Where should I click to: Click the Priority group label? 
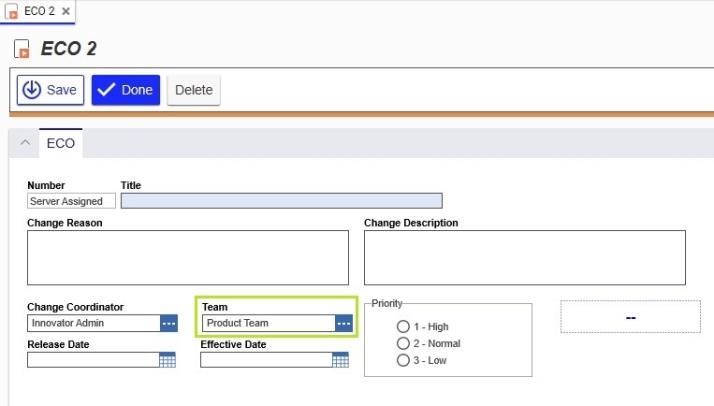click(x=387, y=303)
